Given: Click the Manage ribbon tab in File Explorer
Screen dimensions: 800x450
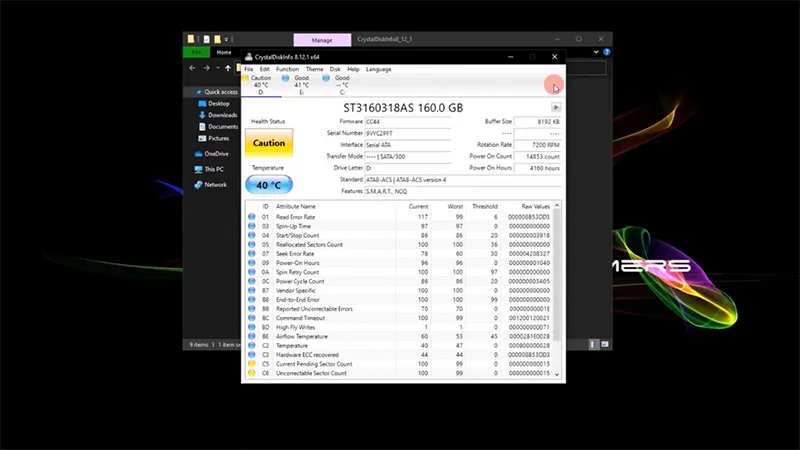Looking at the screenshot, I should pos(321,40).
